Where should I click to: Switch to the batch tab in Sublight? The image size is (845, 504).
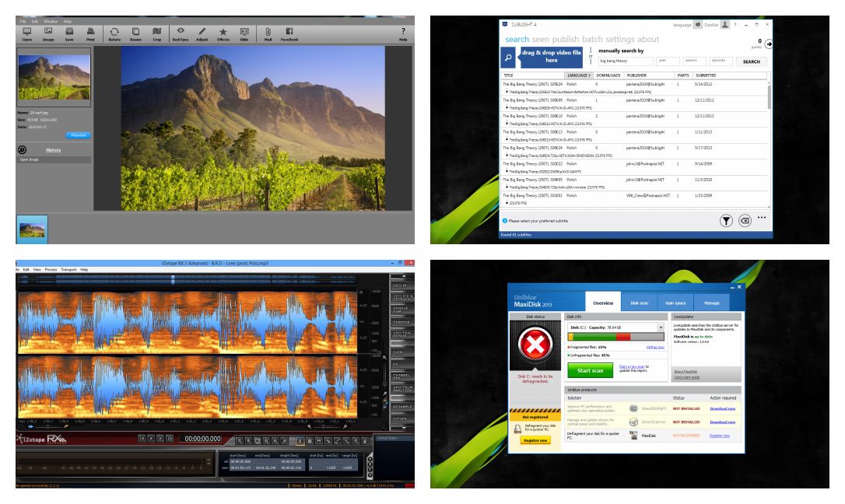592,40
